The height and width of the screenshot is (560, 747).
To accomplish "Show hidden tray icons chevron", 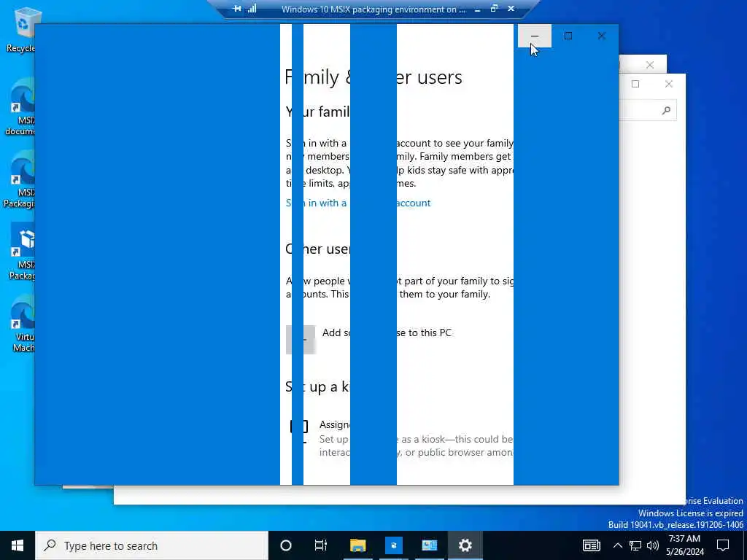I will tap(617, 545).
